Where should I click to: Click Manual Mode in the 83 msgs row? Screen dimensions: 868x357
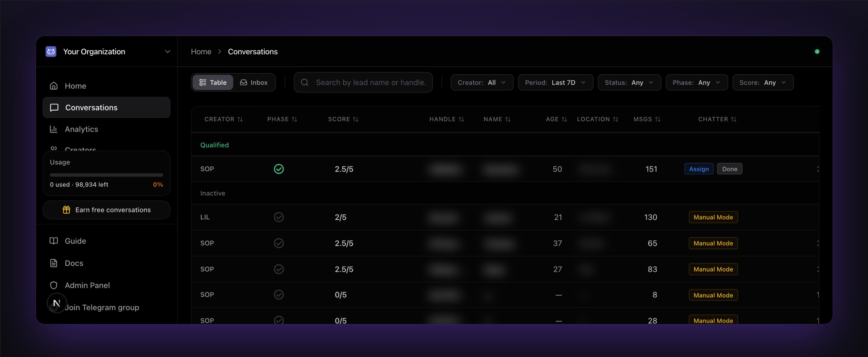713,269
